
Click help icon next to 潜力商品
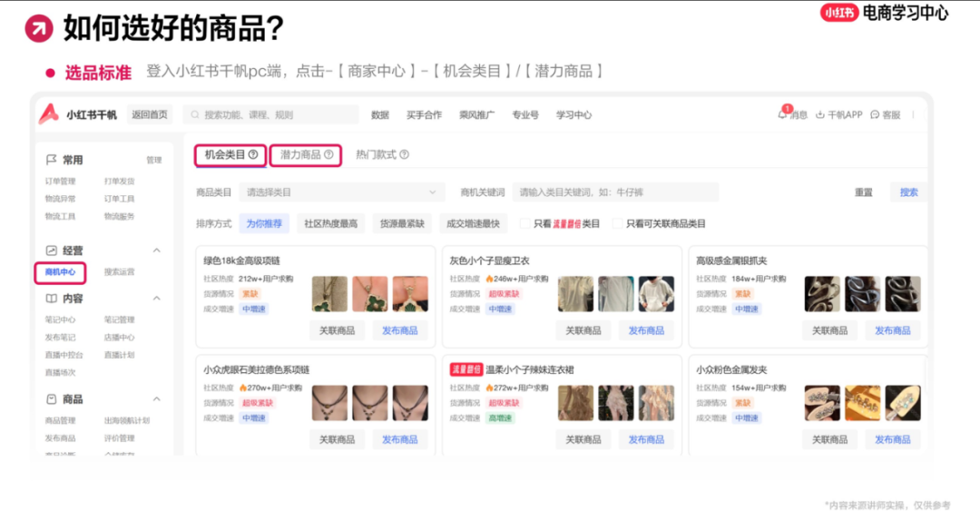[328, 154]
